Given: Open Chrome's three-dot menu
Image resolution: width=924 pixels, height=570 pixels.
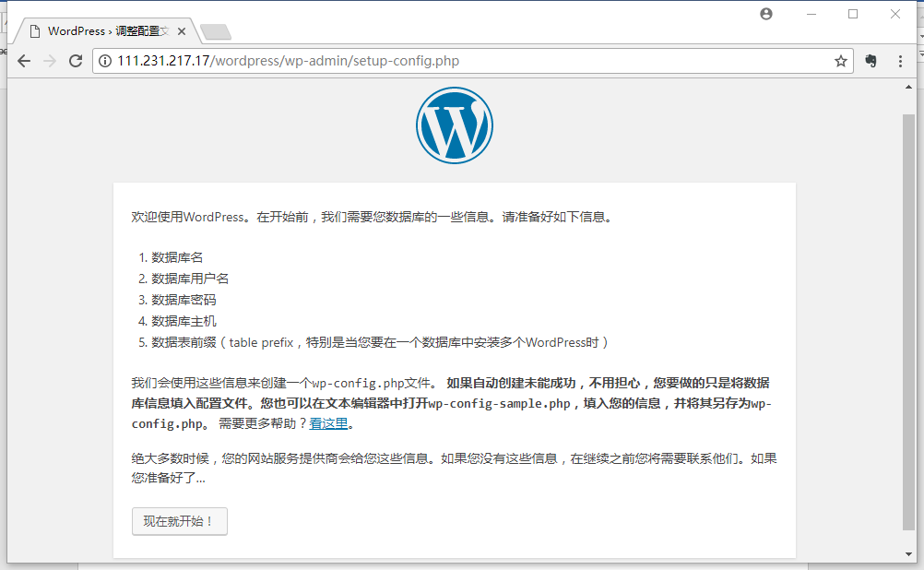Looking at the screenshot, I should coord(900,61).
